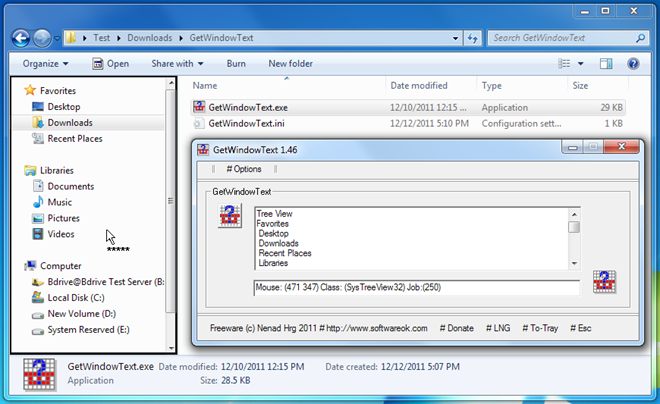
Task: Select Favorites in navigation pane
Action: [58, 90]
